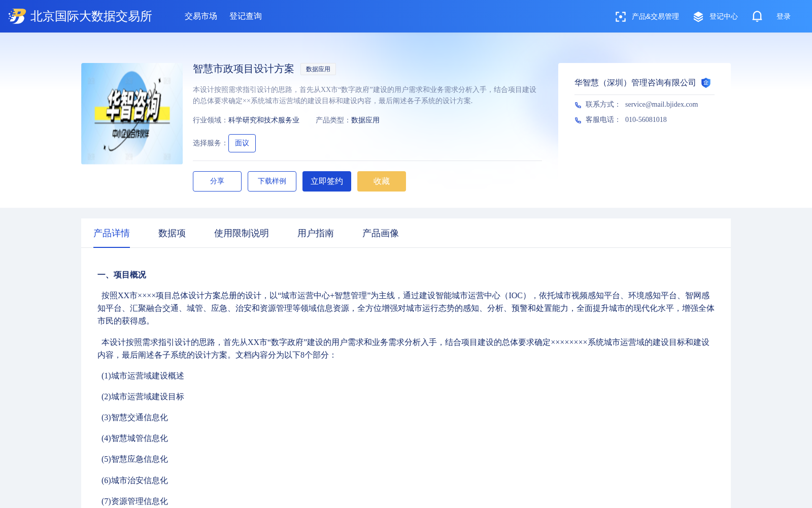Click the phone icon beside 客服电话

coord(578,120)
